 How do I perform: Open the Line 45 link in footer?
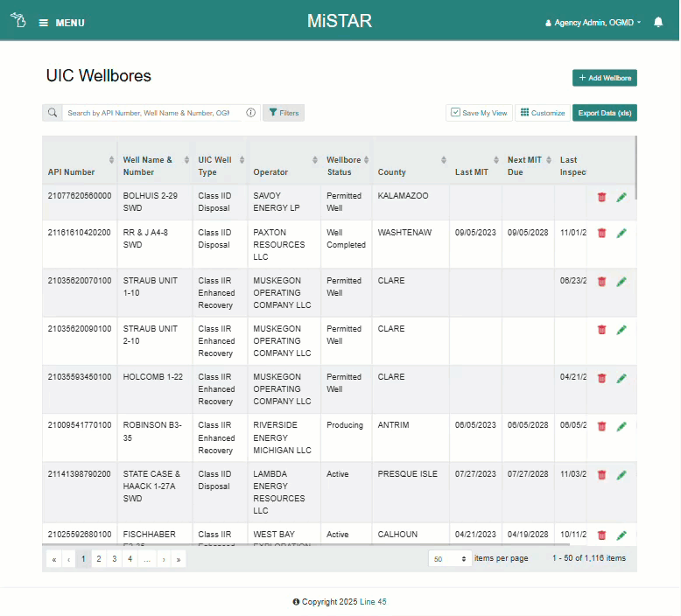point(373,602)
